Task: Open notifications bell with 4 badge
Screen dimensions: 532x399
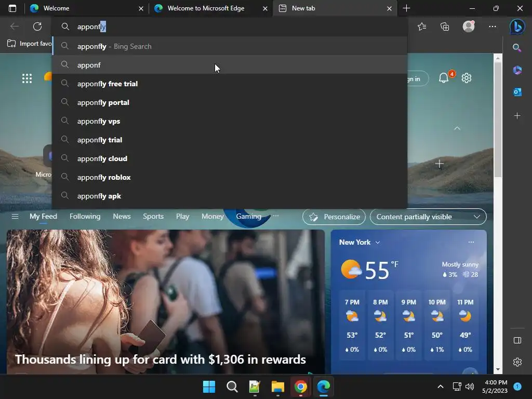Action: point(444,78)
